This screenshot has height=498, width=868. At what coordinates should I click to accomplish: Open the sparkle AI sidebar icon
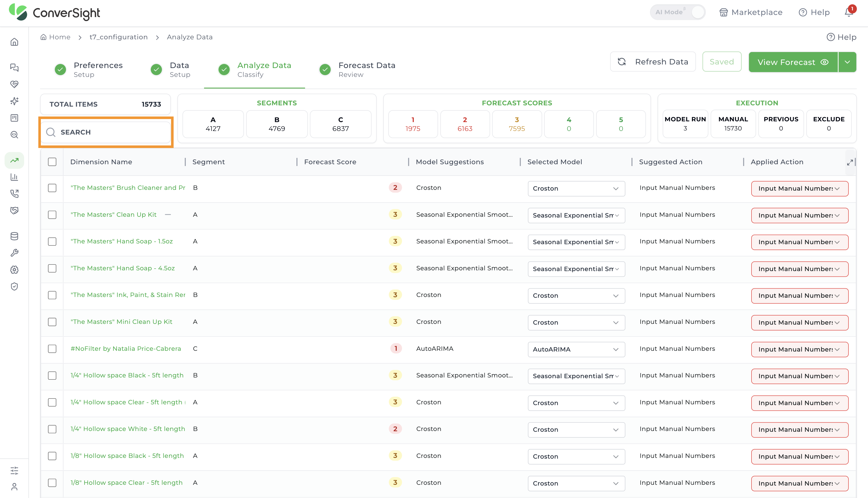click(x=14, y=101)
